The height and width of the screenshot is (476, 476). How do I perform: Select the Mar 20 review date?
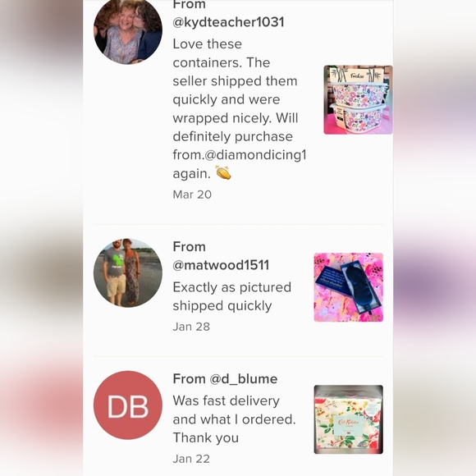[192, 195]
